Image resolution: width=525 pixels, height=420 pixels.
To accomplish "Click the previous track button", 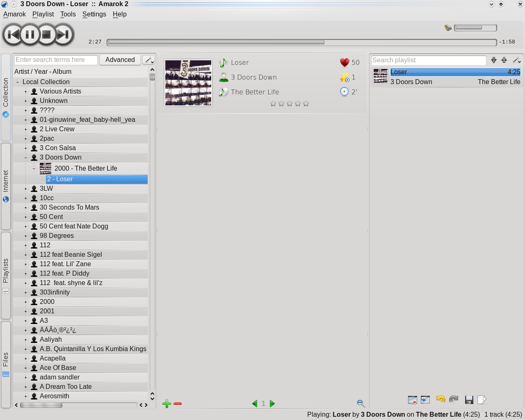I will (x=14, y=35).
